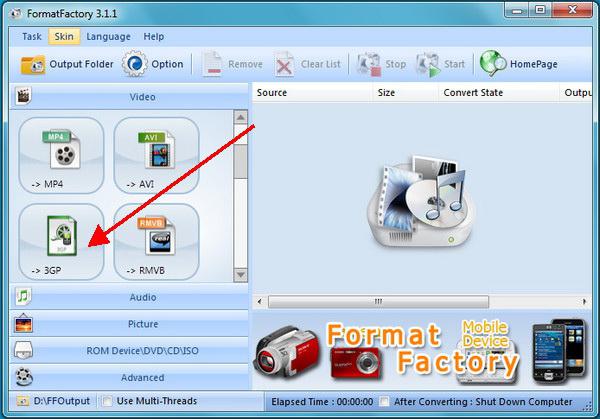Enable the Use Multi-Threads checkbox
This screenshot has width=600, height=419.
tap(106, 401)
